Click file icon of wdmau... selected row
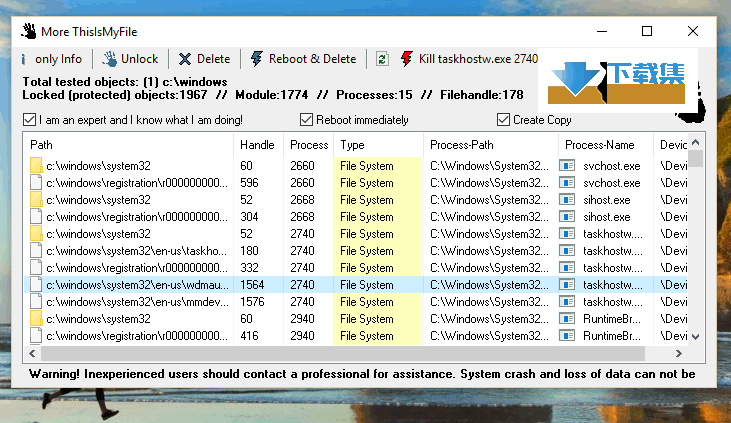731x423 pixels. click(x=36, y=285)
